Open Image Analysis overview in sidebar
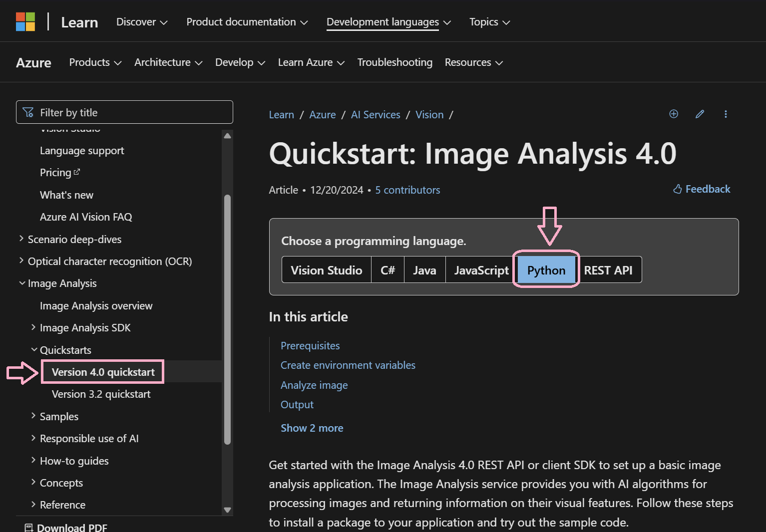The image size is (766, 532). [96, 306]
